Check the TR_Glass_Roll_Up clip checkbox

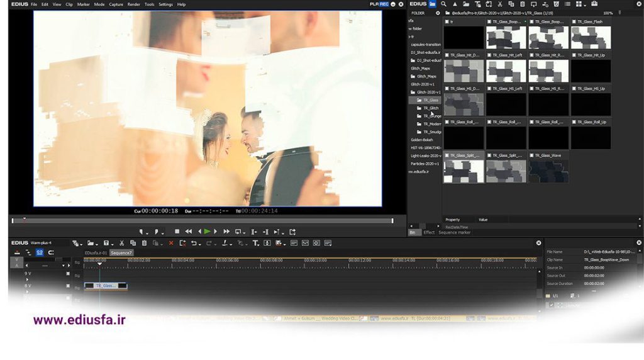(574, 122)
